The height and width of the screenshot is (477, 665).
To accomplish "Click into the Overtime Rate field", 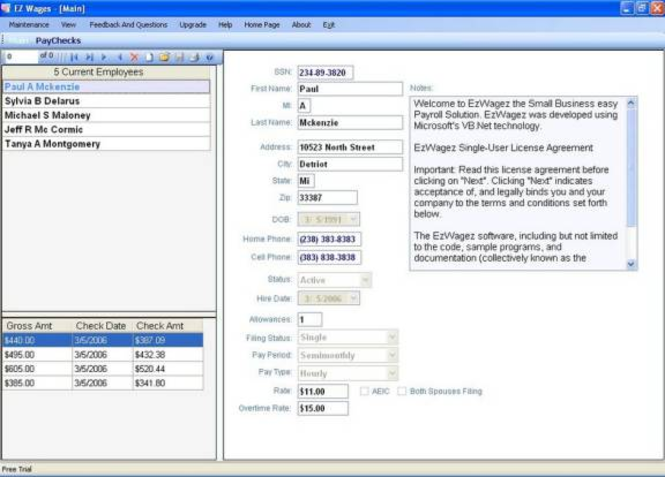I will [323, 408].
